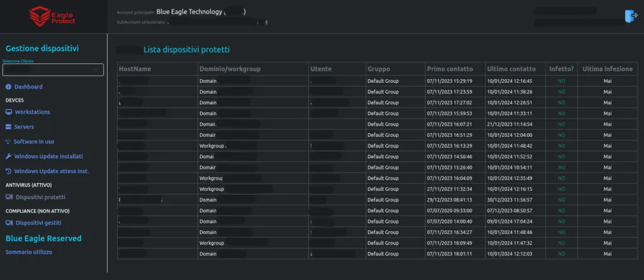Click the Eagle Protect logo

pos(52,17)
